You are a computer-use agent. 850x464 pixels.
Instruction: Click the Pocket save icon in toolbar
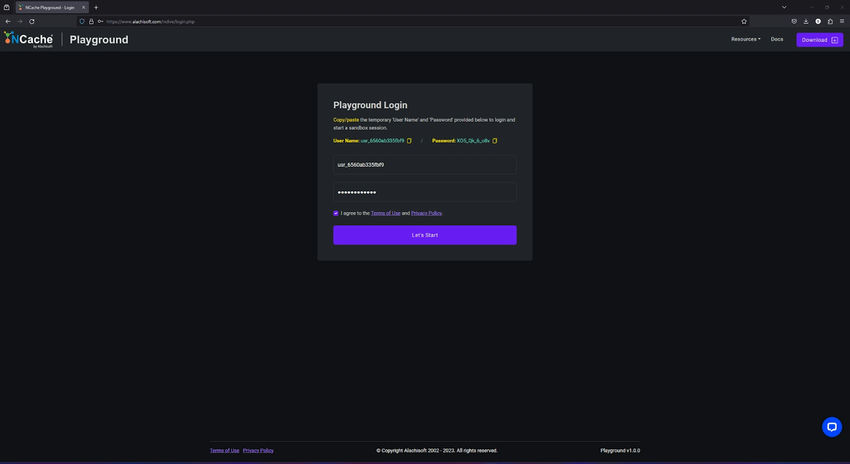click(794, 22)
